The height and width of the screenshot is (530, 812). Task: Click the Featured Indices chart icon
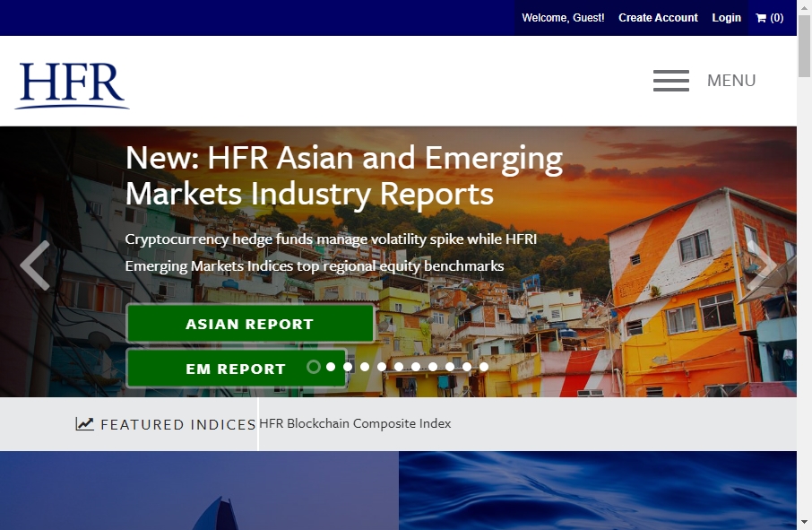[84, 424]
